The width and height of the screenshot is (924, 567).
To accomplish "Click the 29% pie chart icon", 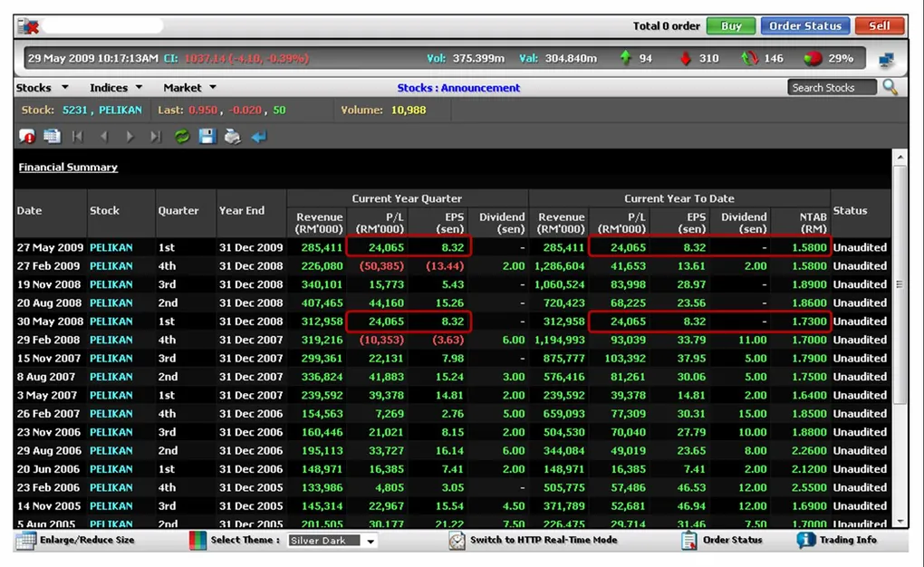I will 812,58.
